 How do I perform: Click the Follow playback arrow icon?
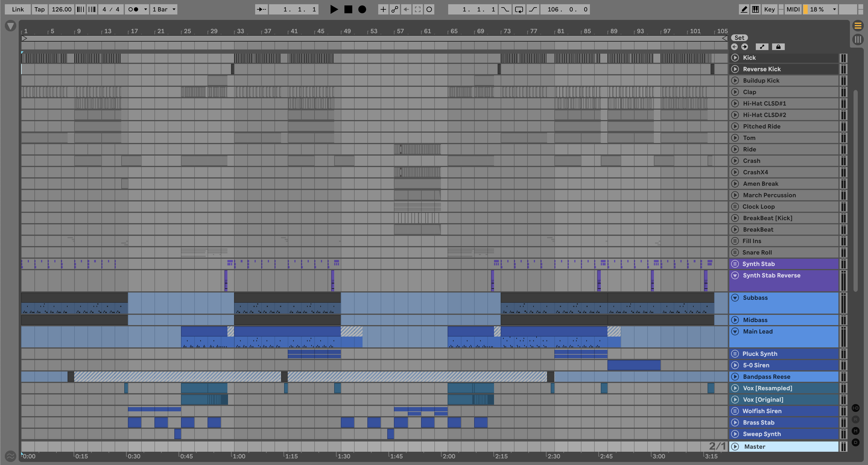coord(261,9)
